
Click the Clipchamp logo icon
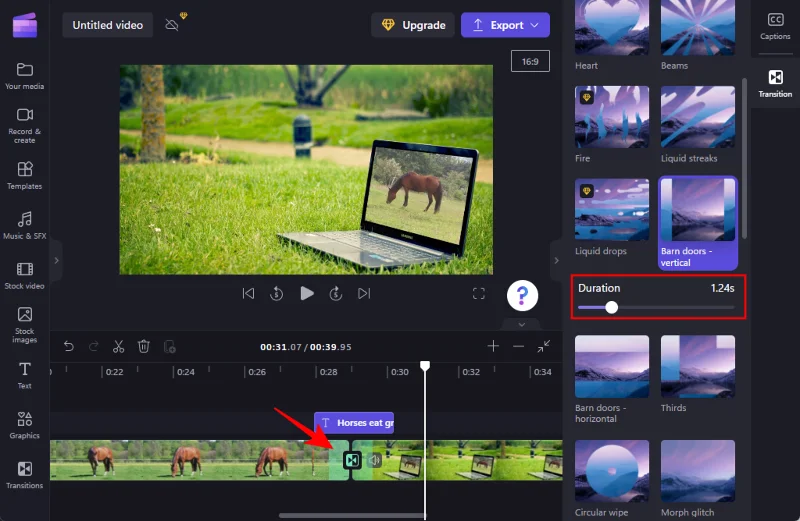(x=24, y=25)
